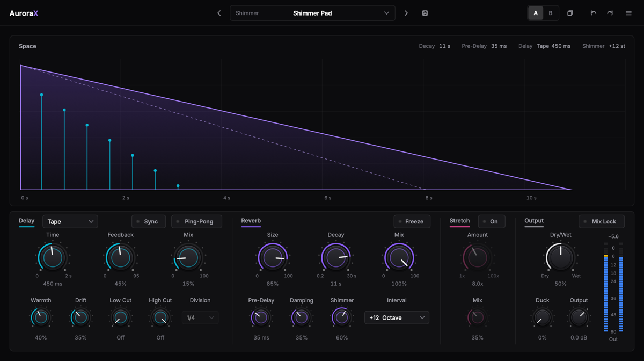644x361 pixels.
Task: Open the Tape delay type dropdown
Action: pyautogui.click(x=70, y=221)
